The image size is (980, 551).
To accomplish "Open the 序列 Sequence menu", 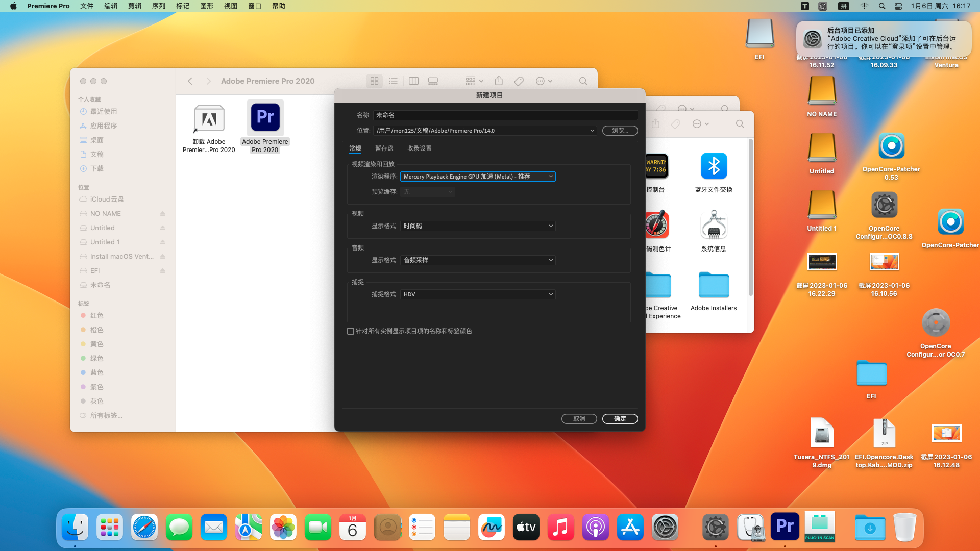I will point(158,6).
